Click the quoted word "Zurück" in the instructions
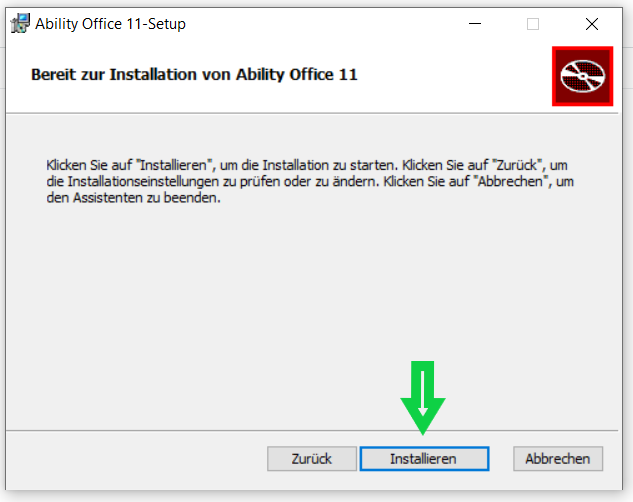 pos(517,165)
